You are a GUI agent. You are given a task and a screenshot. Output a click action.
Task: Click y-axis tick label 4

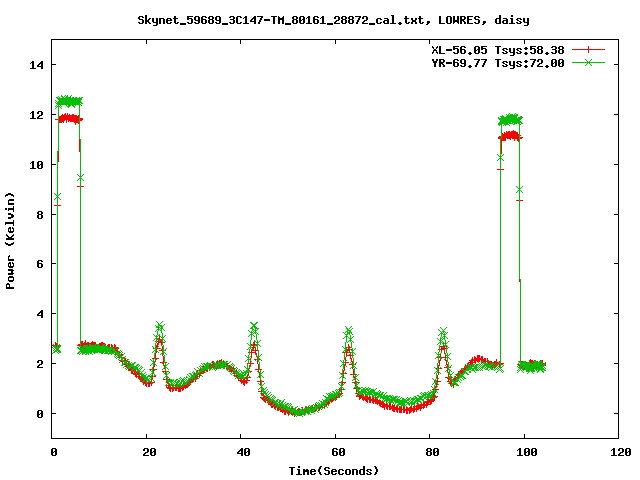pyautogui.click(x=40, y=314)
